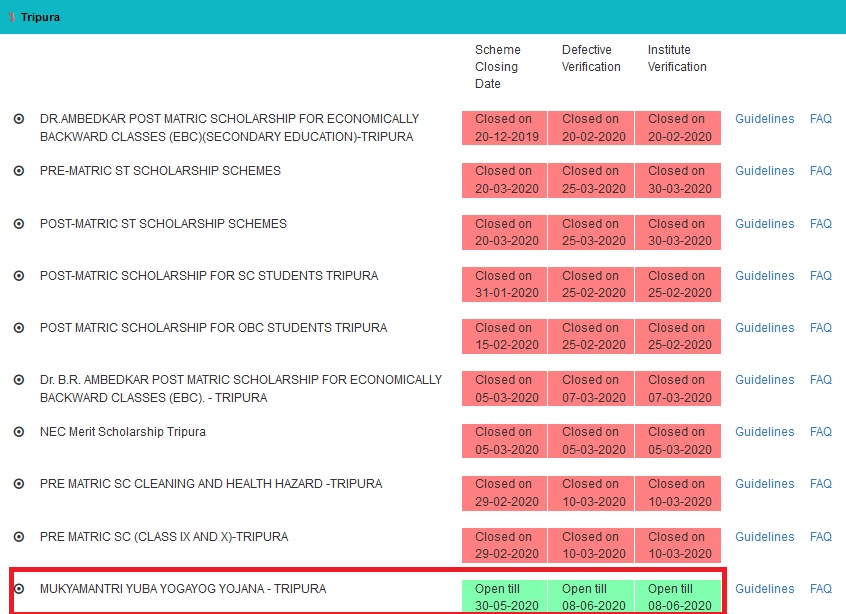The height and width of the screenshot is (614, 846).
Task: Open Guidelines for PRE MATRIC SC CLEANING scheme
Action: tap(765, 484)
